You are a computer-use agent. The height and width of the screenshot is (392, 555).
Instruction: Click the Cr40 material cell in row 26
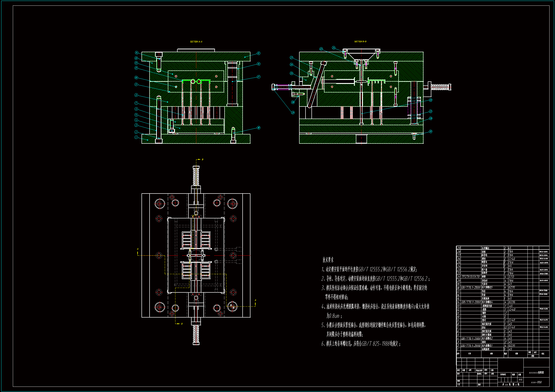point(512,259)
